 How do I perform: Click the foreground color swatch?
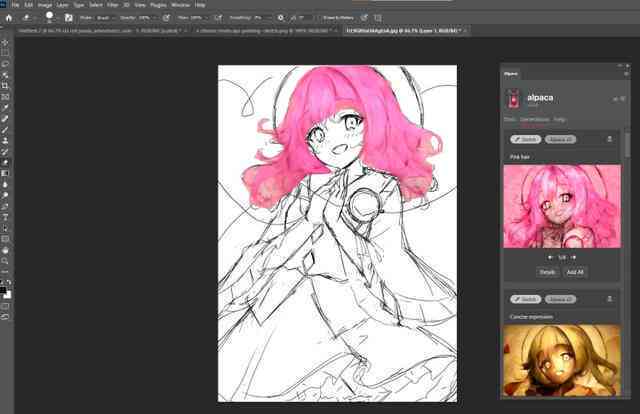3,290
